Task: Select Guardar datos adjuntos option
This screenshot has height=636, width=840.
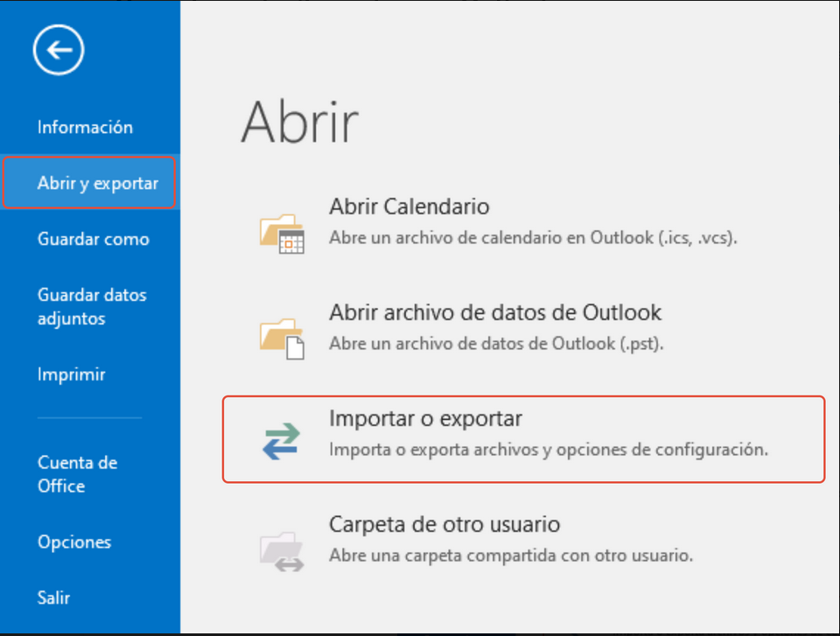Action: click(92, 306)
